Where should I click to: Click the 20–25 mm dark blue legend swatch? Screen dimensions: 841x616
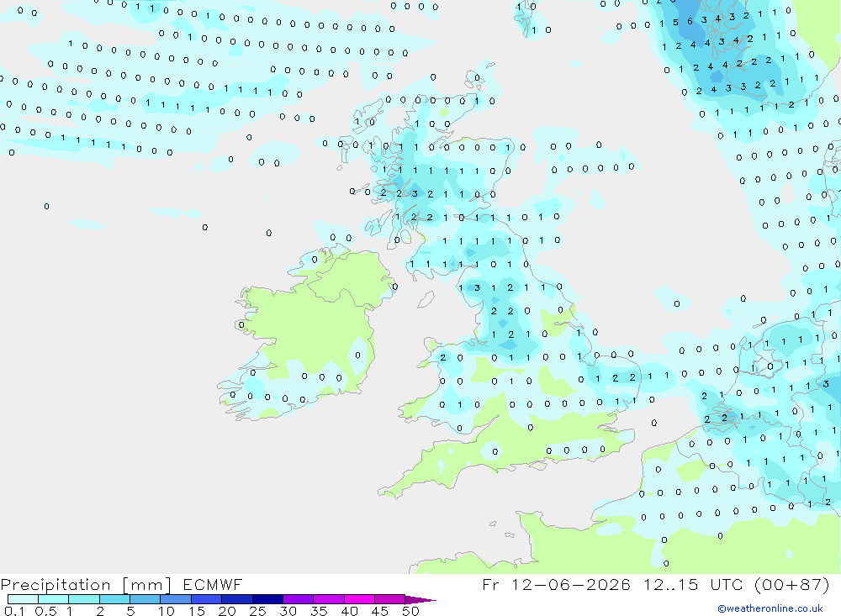pos(236,599)
